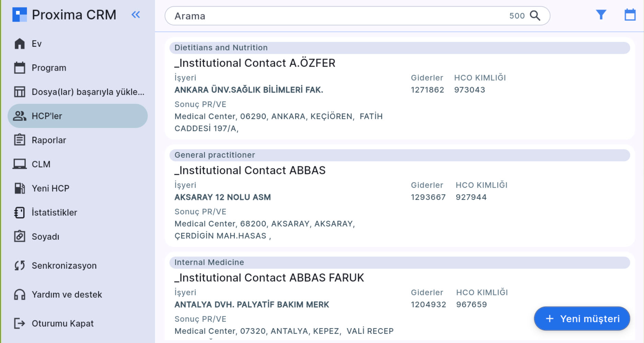Collapse the sidebar with double chevron
The width and height of the screenshot is (644, 343).
(136, 15)
